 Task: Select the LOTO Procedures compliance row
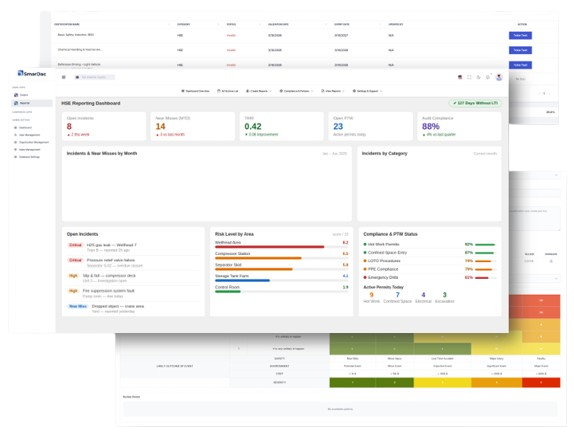(x=430, y=261)
